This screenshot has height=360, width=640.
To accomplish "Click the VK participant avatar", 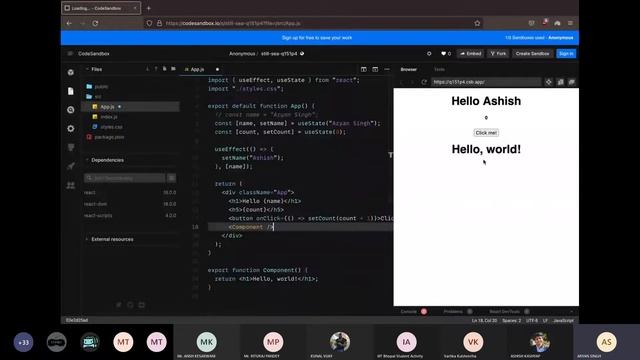I will tap(473, 342).
